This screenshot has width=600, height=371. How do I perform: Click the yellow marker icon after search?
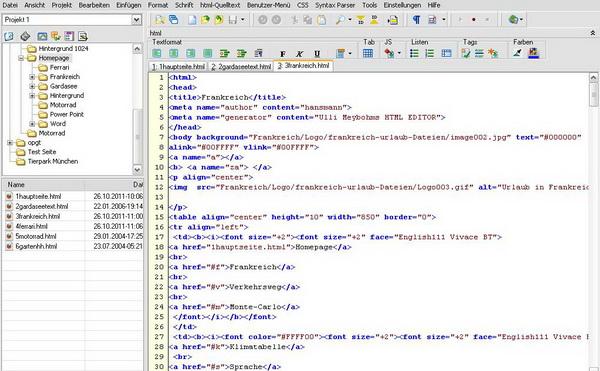360,20
